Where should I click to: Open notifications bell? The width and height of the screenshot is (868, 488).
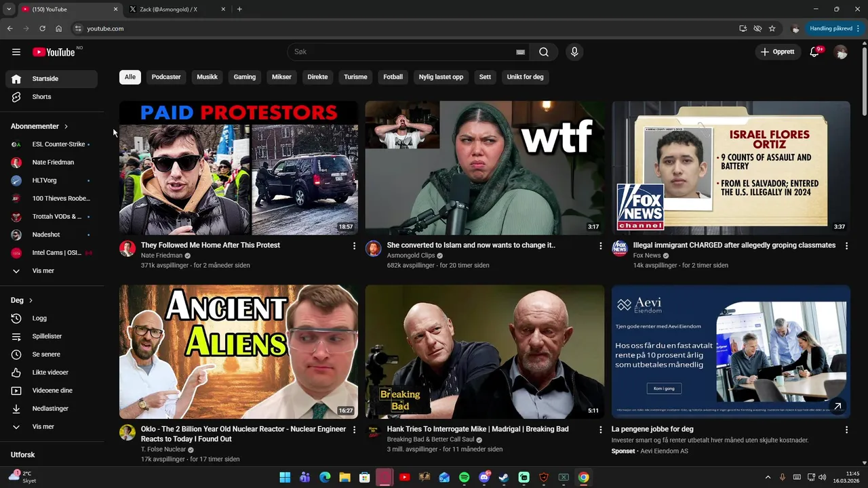[815, 52]
